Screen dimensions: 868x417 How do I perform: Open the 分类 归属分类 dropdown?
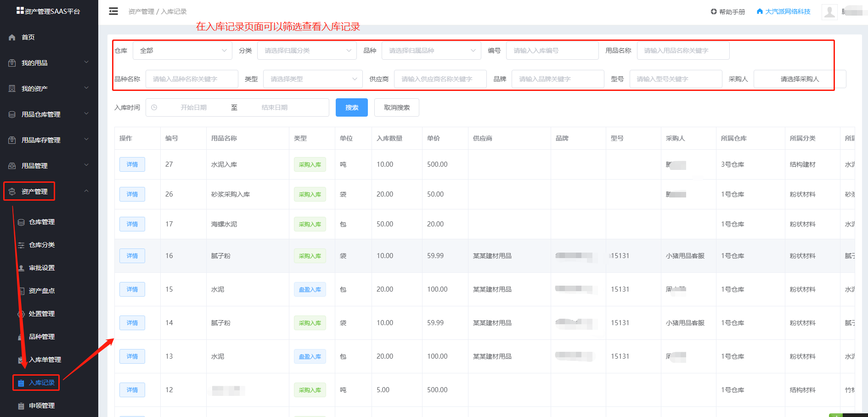coord(307,51)
